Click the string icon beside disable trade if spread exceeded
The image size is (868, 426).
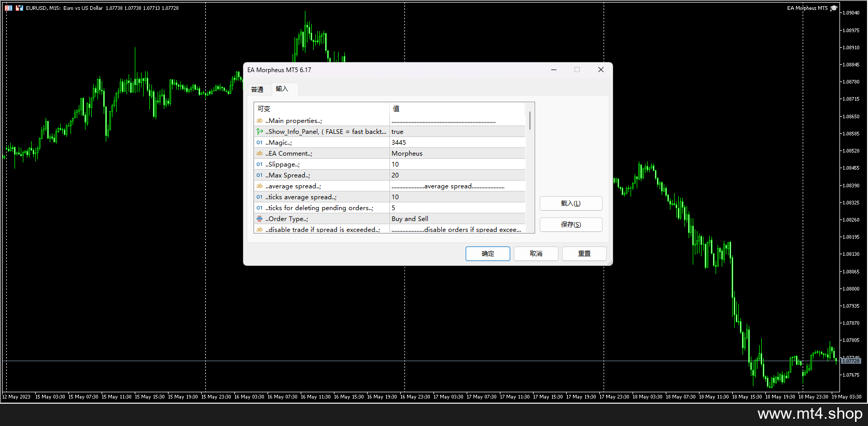(x=259, y=229)
